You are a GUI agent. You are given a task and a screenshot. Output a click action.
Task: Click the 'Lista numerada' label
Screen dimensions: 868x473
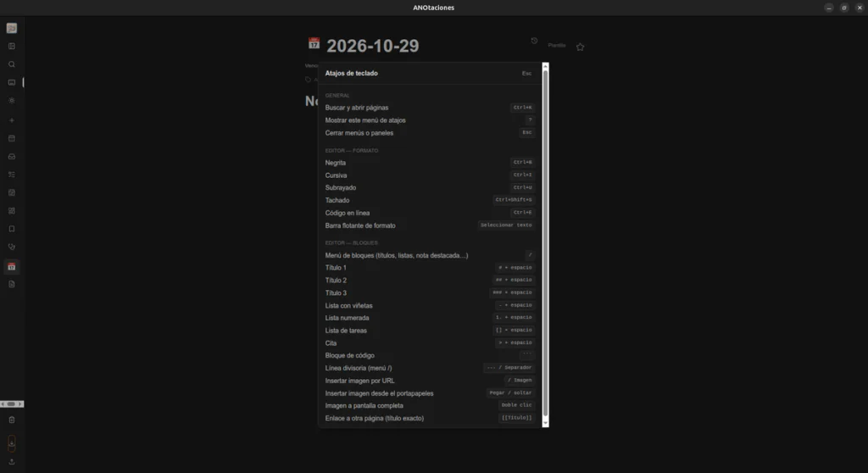[347, 318]
